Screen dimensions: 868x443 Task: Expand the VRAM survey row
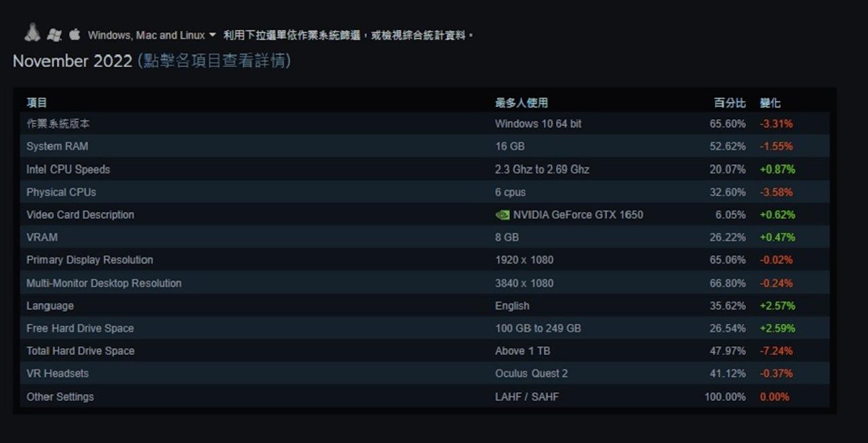click(41, 237)
